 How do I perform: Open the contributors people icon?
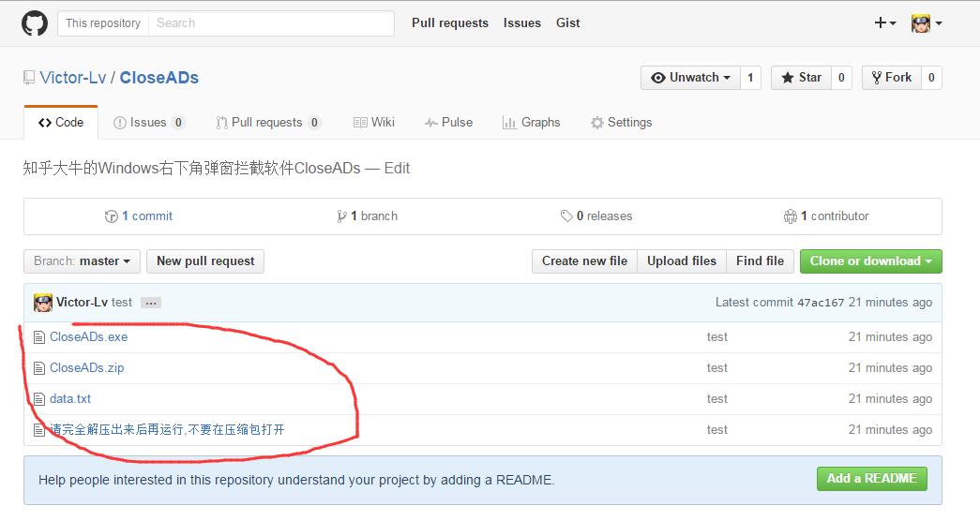click(x=790, y=216)
